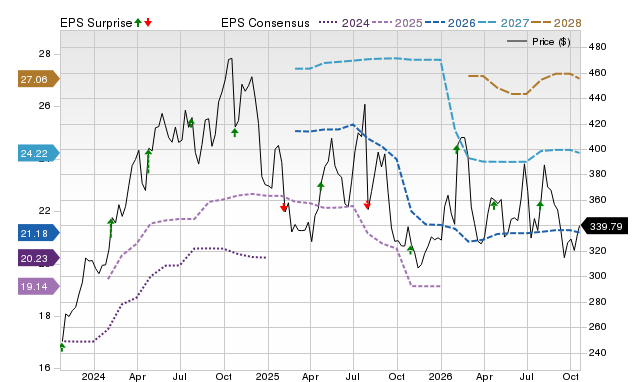Click the green up arrow in EPS Surprise legend
The height and width of the screenshot is (382, 640).
pyautogui.click(x=138, y=22)
